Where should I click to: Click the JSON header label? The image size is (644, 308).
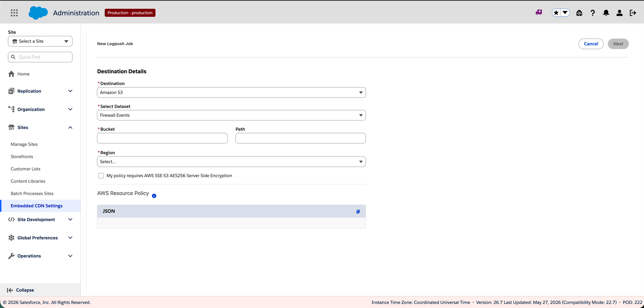(x=109, y=211)
